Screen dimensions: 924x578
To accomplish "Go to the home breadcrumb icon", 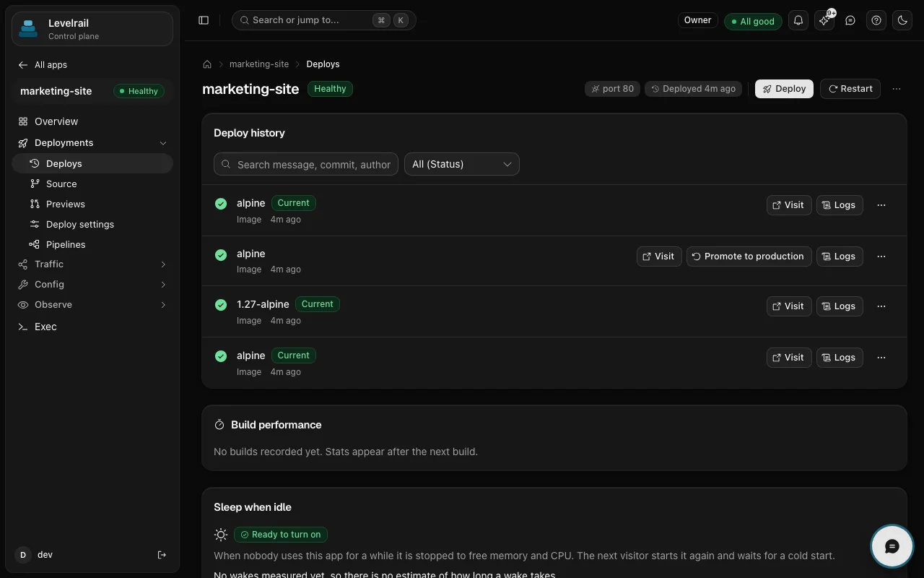I will coord(207,64).
